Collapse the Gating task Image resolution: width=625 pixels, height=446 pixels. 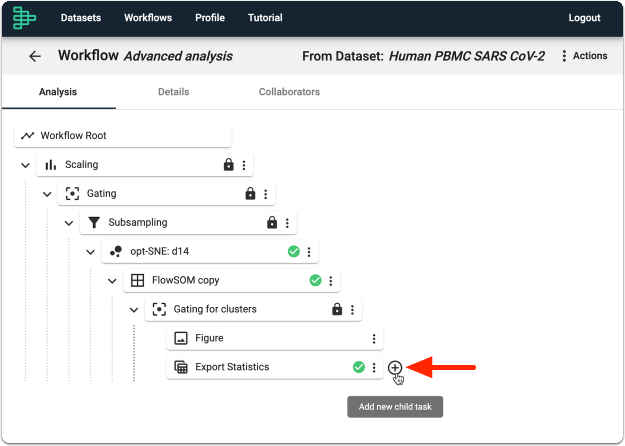[47, 194]
